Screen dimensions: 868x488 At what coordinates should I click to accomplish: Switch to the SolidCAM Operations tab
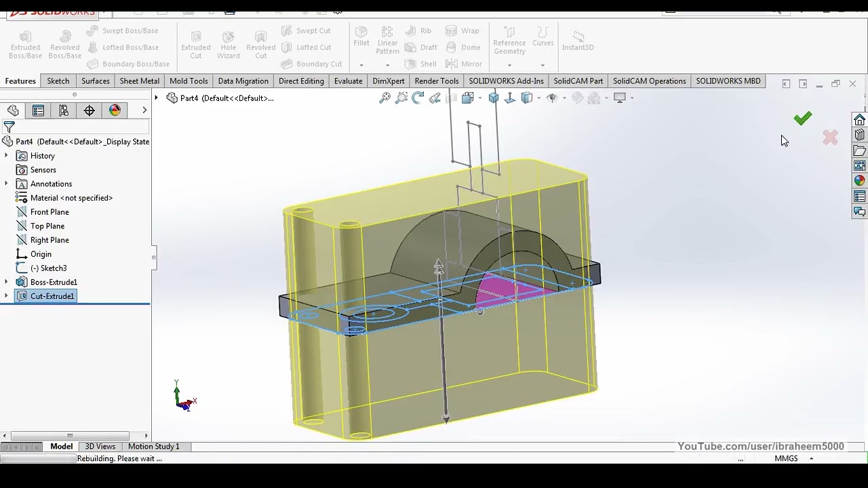[x=649, y=81]
